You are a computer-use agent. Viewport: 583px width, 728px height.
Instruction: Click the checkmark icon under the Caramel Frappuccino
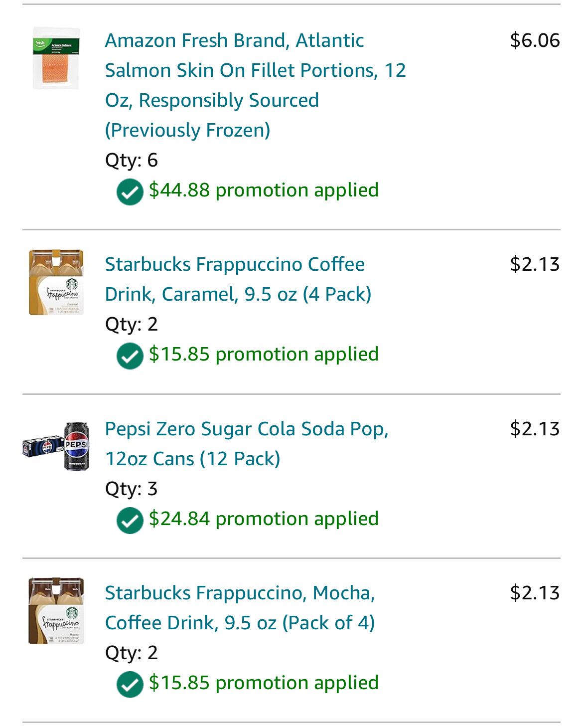click(130, 356)
